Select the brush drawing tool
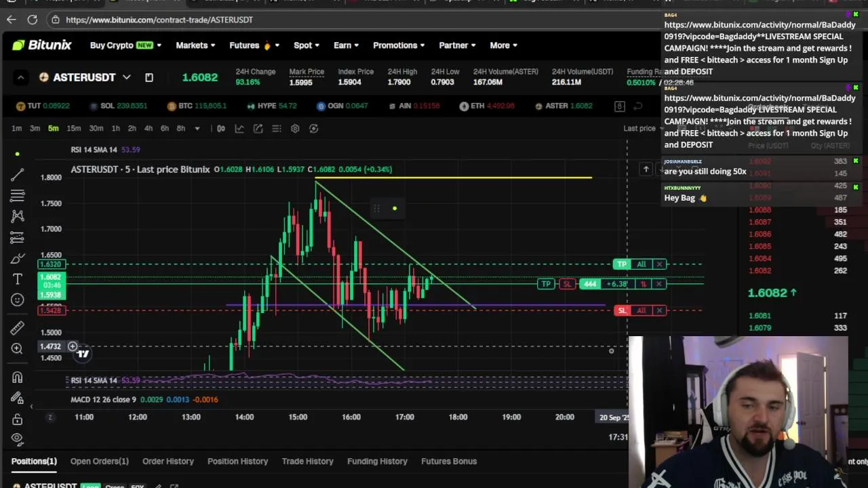The image size is (868, 488). tap(18, 258)
